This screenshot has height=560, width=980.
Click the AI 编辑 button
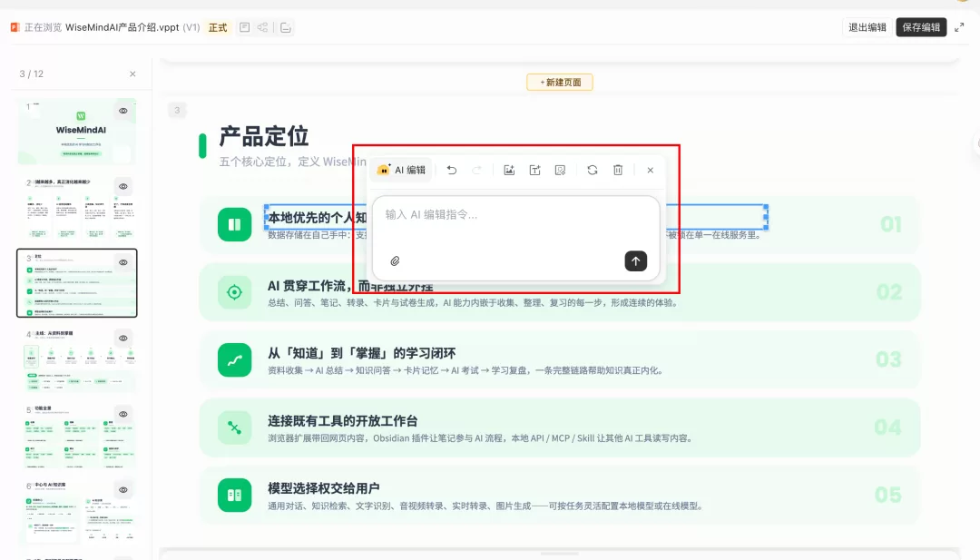coord(401,170)
